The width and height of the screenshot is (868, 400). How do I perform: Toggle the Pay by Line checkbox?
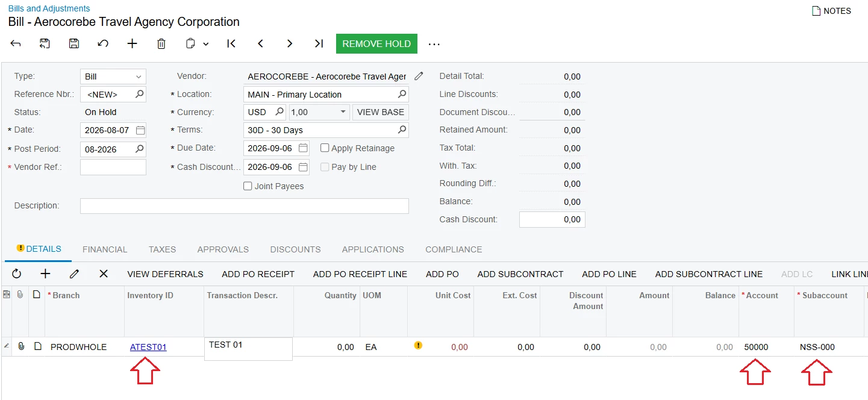[325, 167]
